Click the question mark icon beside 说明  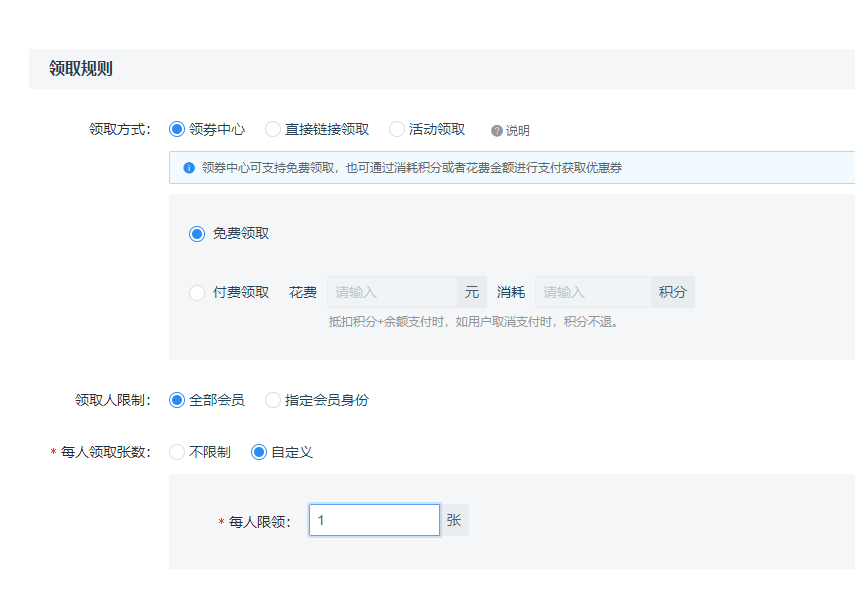[496, 131]
